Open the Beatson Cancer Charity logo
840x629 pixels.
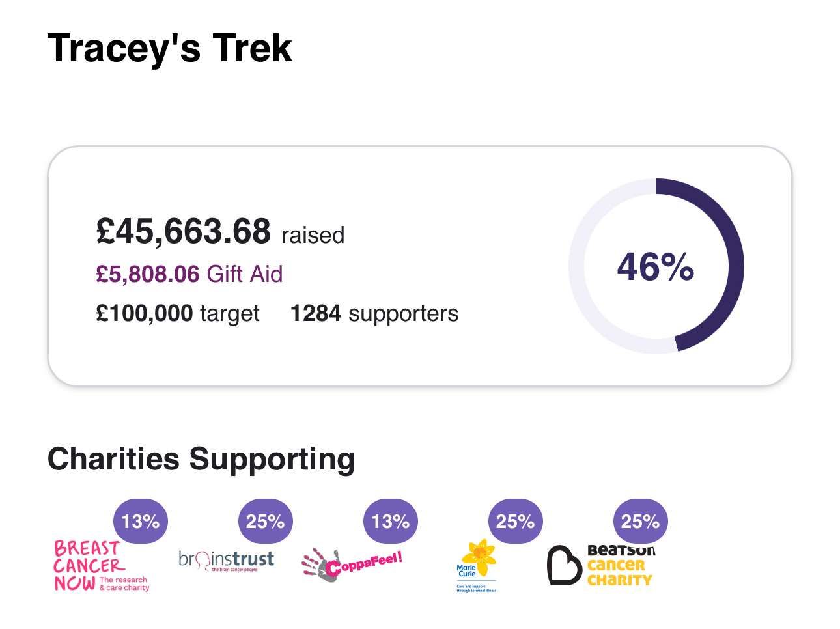pyautogui.click(x=601, y=565)
